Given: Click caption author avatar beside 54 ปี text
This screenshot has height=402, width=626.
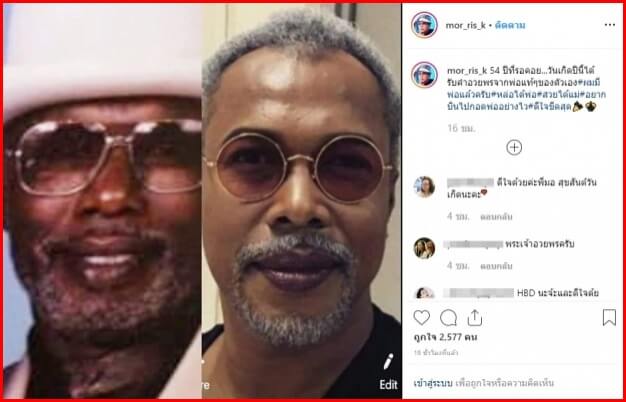Looking at the screenshot, I should [424, 75].
